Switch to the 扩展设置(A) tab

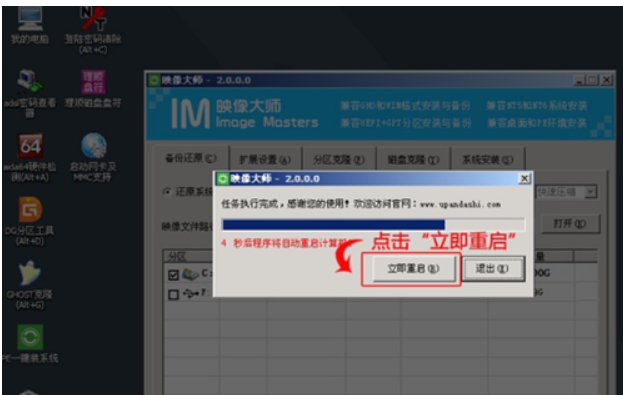265,159
